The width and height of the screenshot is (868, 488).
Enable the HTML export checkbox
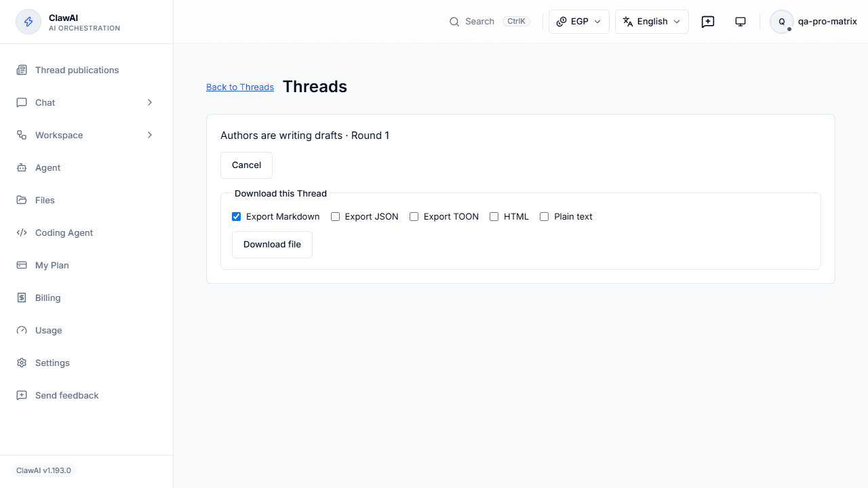pos(494,217)
